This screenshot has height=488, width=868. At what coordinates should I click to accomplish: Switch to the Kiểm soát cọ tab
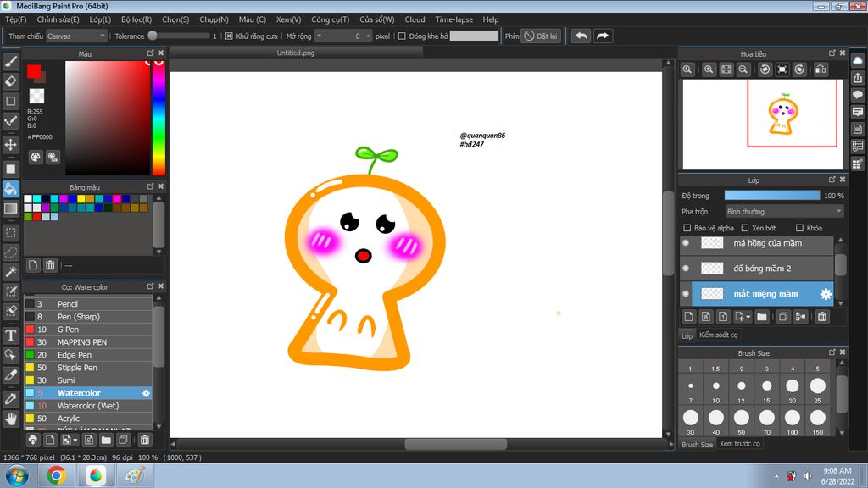tap(718, 335)
